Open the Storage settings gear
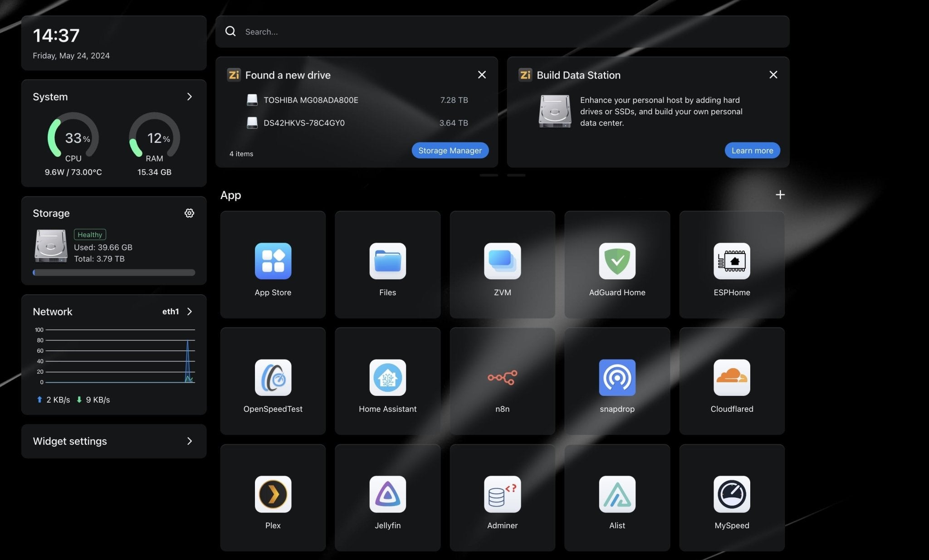The image size is (929, 560). pyautogui.click(x=189, y=213)
